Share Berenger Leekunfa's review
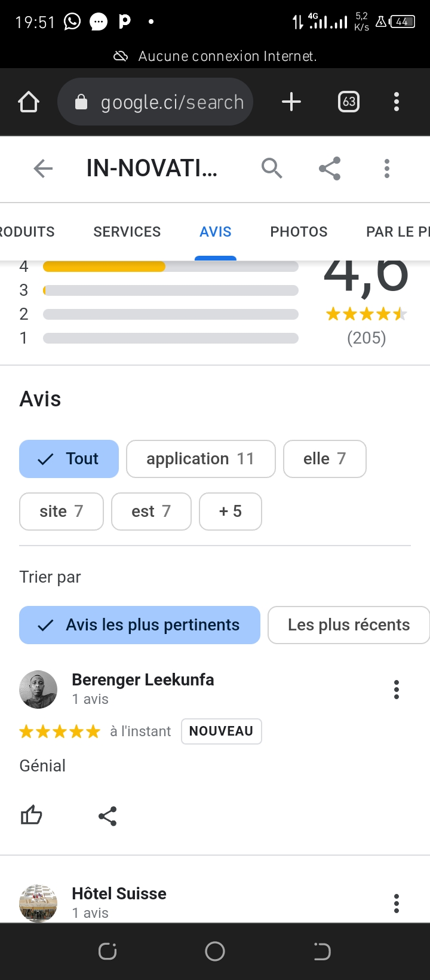Viewport: 430px width, 980px height. 107,816
